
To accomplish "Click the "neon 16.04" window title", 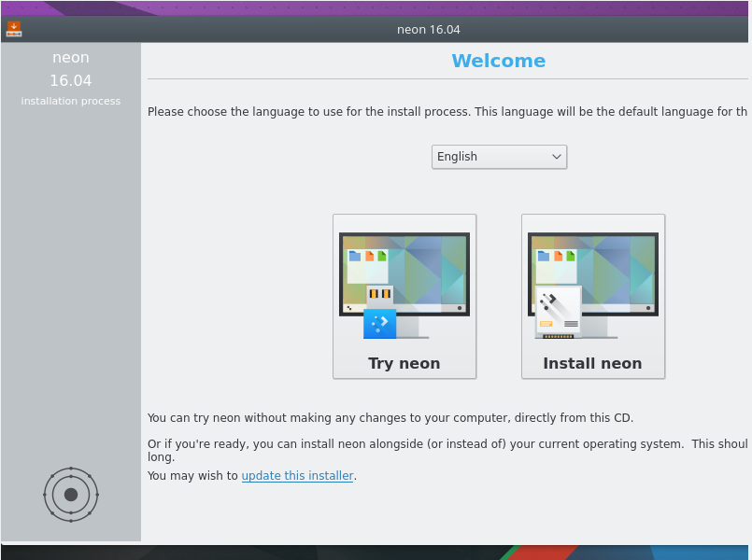I will coord(428,30).
